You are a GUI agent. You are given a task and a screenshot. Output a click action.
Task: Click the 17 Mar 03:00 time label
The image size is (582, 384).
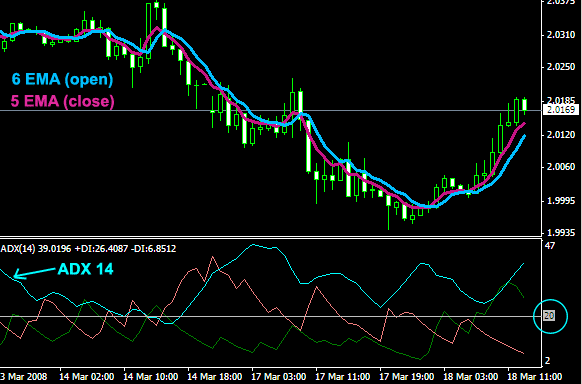pos(279,377)
